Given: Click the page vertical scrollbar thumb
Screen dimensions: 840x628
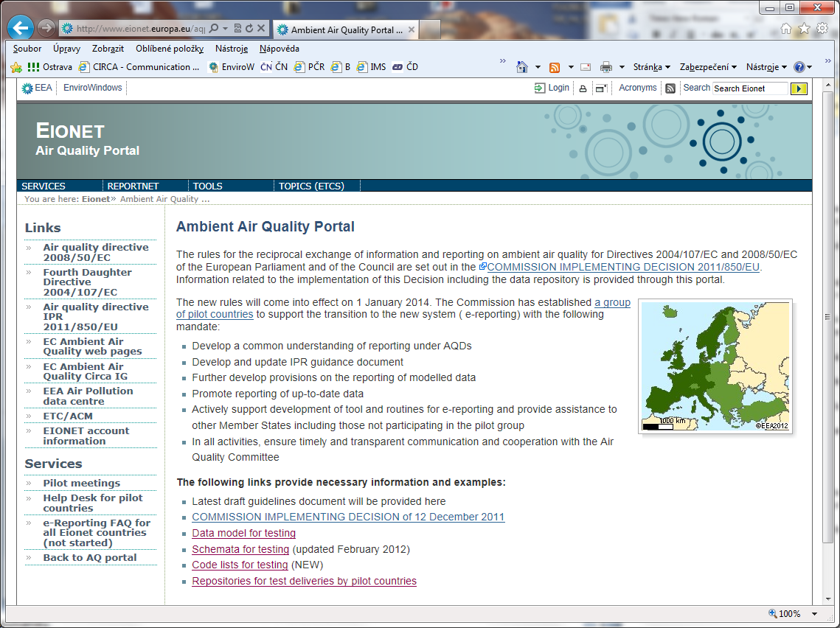Looking at the screenshot, I should coord(827,317).
